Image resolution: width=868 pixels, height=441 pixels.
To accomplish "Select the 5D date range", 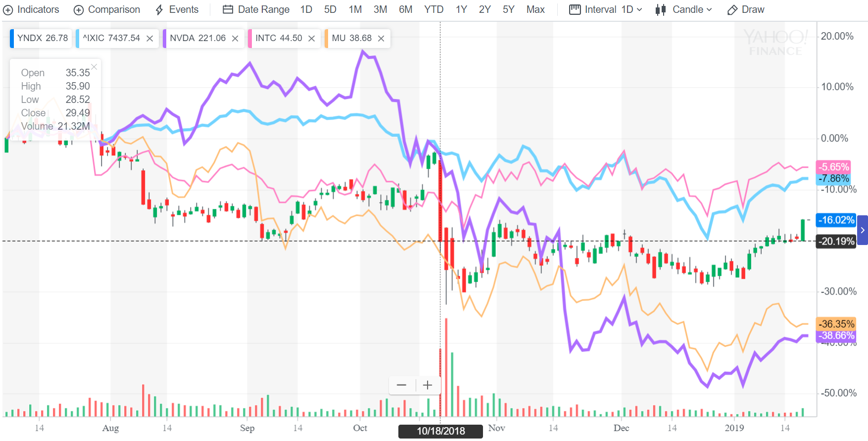I will (330, 9).
